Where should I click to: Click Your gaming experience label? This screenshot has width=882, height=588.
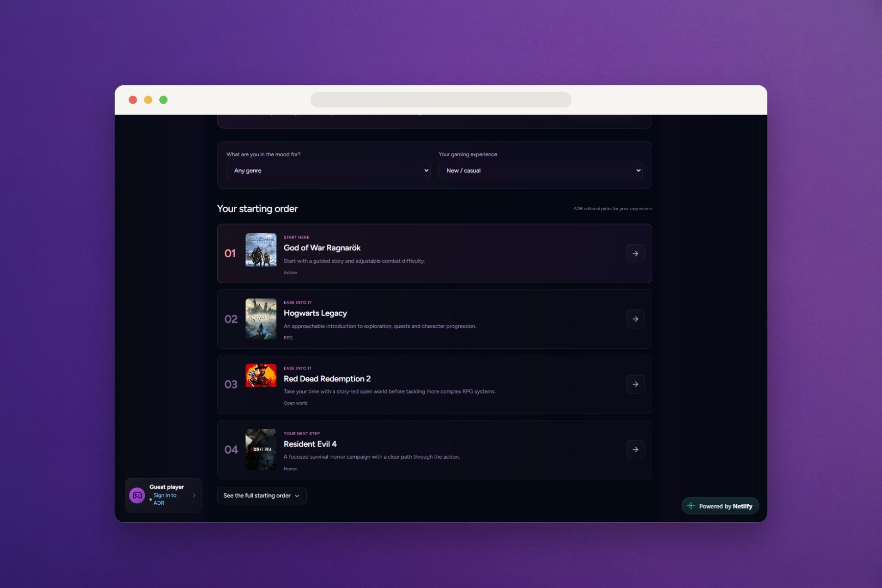pyautogui.click(x=468, y=154)
